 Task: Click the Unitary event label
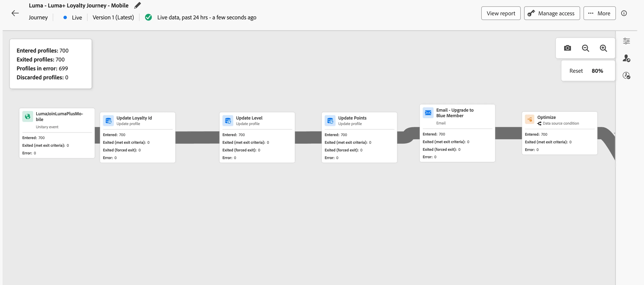point(47,127)
